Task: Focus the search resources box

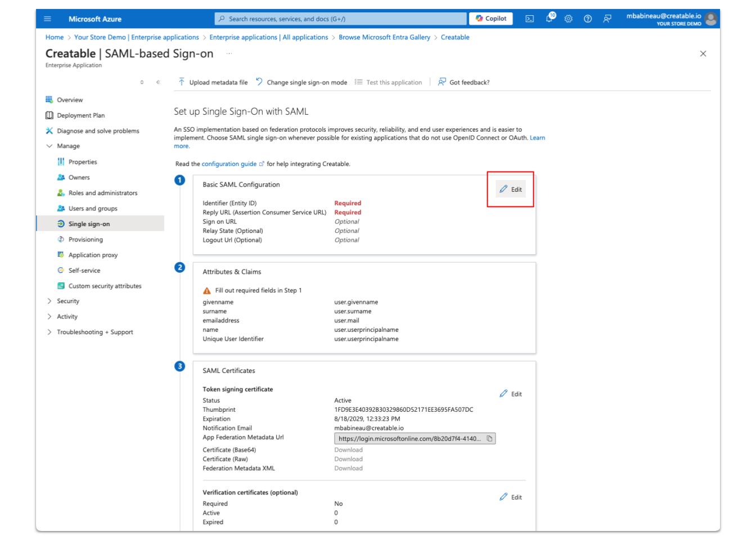Action: (341, 19)
